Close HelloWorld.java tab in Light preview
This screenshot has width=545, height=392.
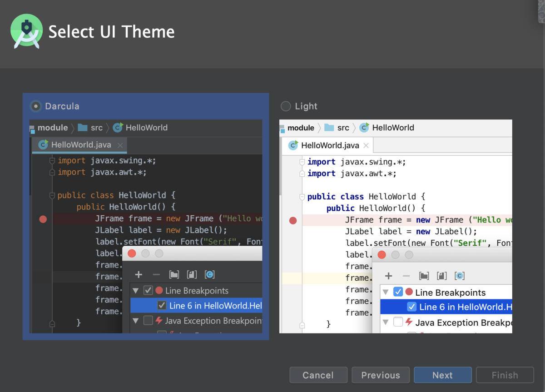[367, 146]
